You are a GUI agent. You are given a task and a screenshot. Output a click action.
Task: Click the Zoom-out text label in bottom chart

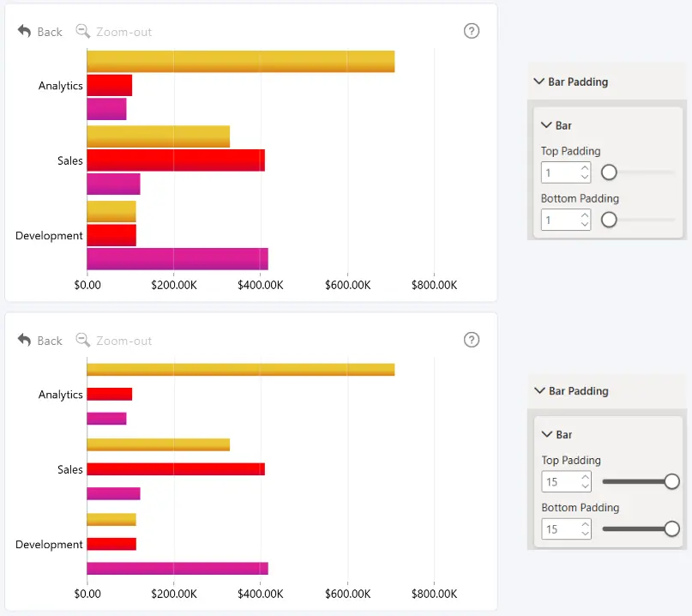pos(124,341)
